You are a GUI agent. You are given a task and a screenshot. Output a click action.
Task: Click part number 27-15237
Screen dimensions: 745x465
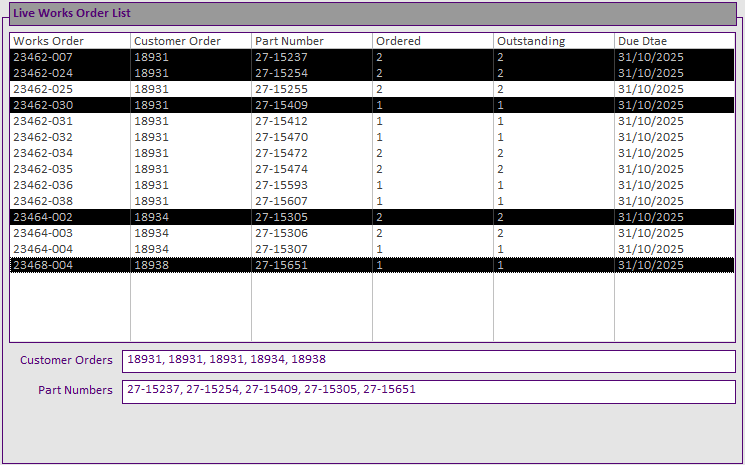[281, 57]
